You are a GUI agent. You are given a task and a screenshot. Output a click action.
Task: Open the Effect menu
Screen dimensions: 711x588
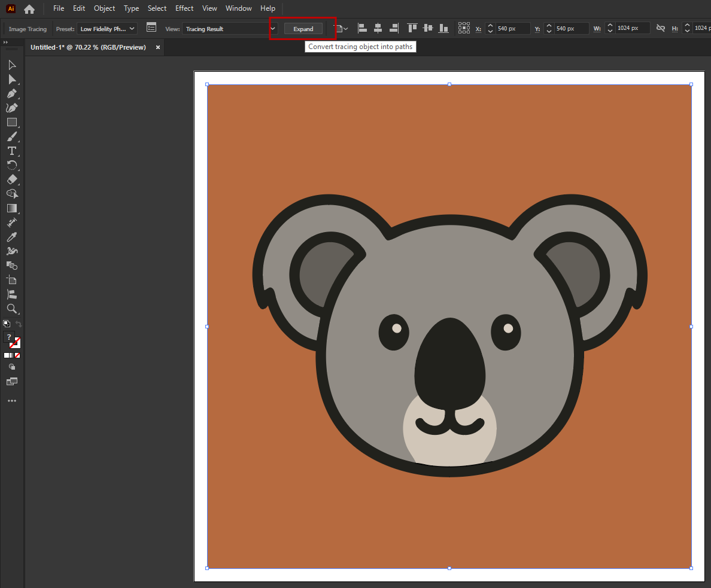coord(184,8)
